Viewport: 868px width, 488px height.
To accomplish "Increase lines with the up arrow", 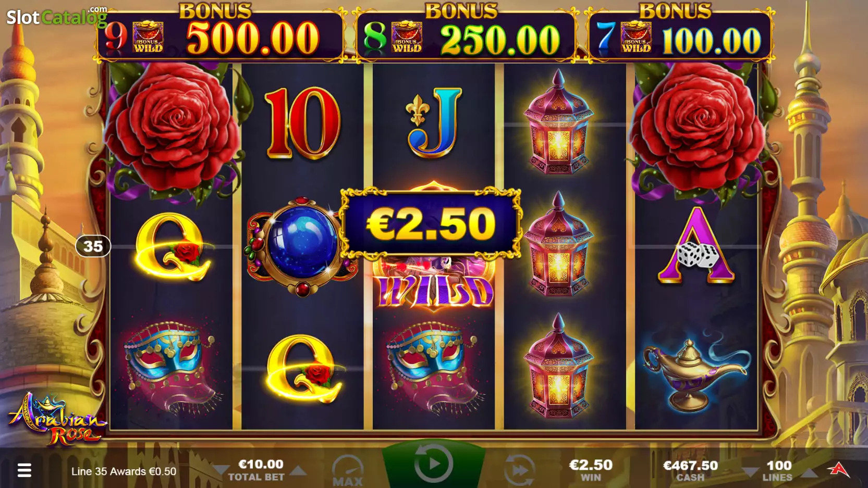I will 809,472.
